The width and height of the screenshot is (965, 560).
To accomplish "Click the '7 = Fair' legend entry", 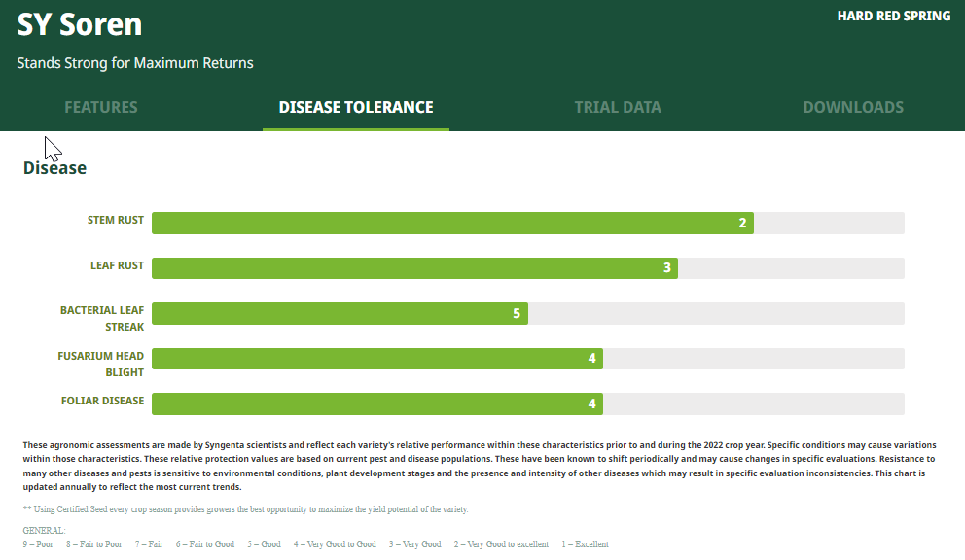I will tap(149, 544).
